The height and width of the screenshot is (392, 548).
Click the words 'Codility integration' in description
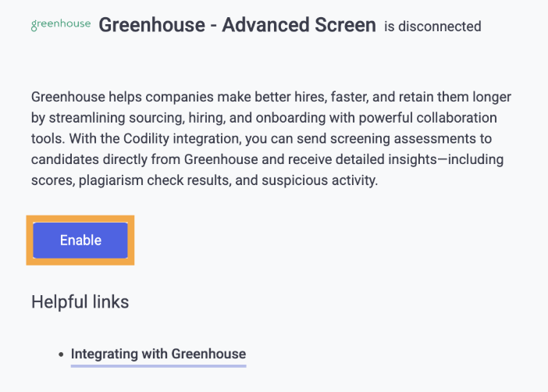182,139
